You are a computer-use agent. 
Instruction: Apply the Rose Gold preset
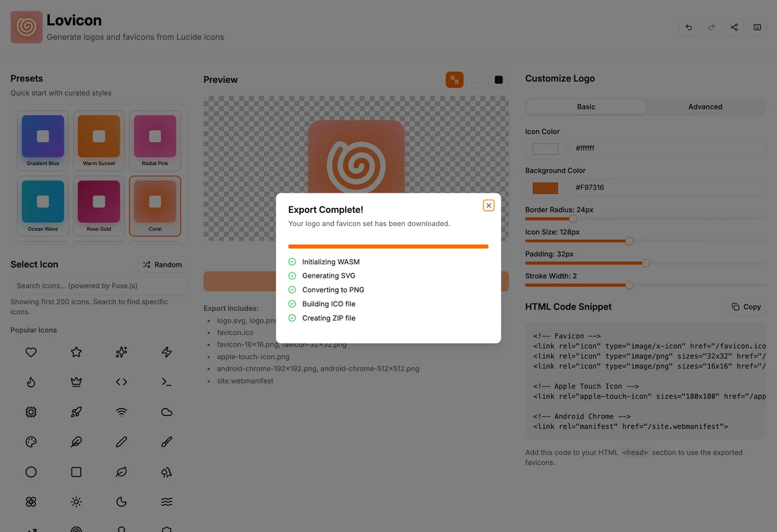pos(99,206)
